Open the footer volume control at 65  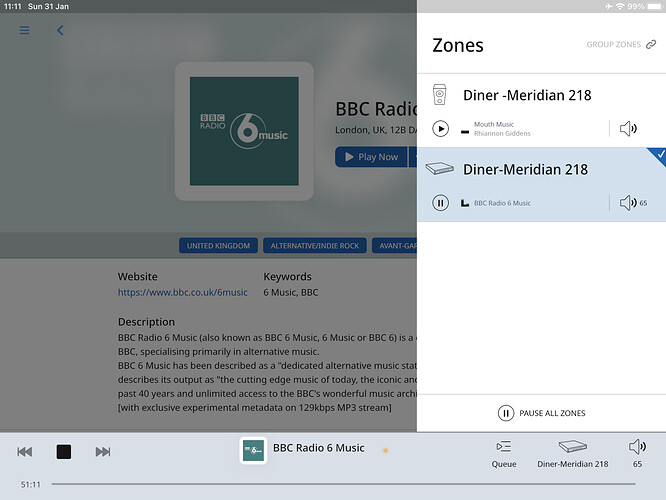click(x=637, y=454)
